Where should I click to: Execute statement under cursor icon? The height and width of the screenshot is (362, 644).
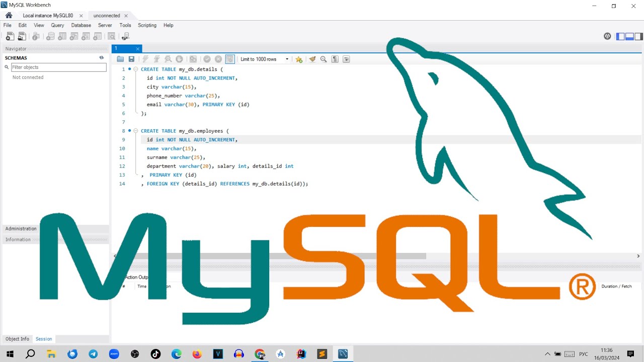(157, 59)
